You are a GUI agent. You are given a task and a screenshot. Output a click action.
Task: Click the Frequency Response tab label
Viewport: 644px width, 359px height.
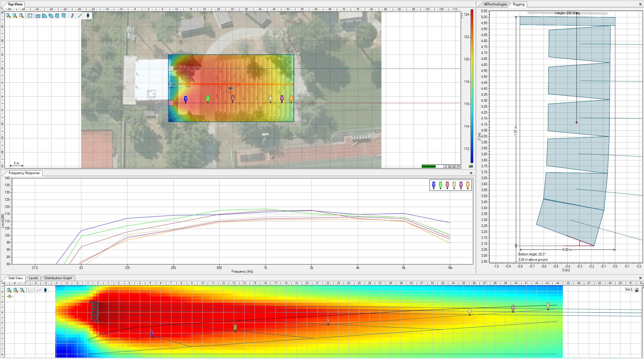(x=24, y=173)
